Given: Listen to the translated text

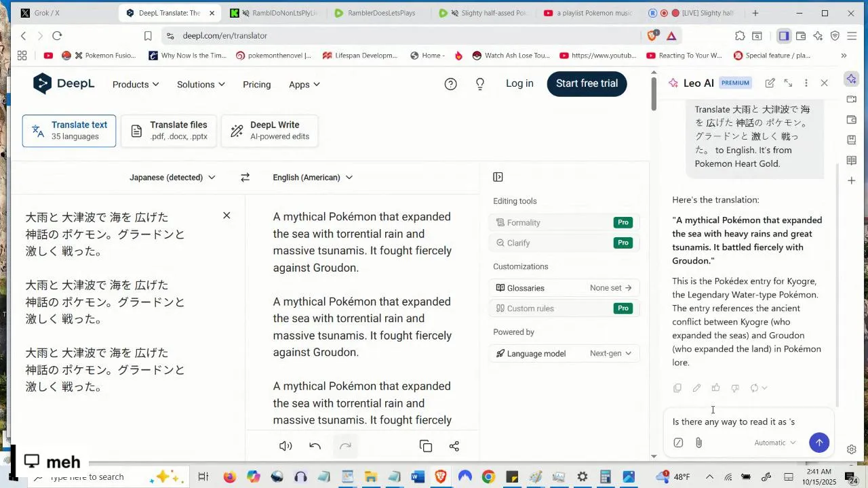Looking at the screenshot, I should tap(285, 446).
